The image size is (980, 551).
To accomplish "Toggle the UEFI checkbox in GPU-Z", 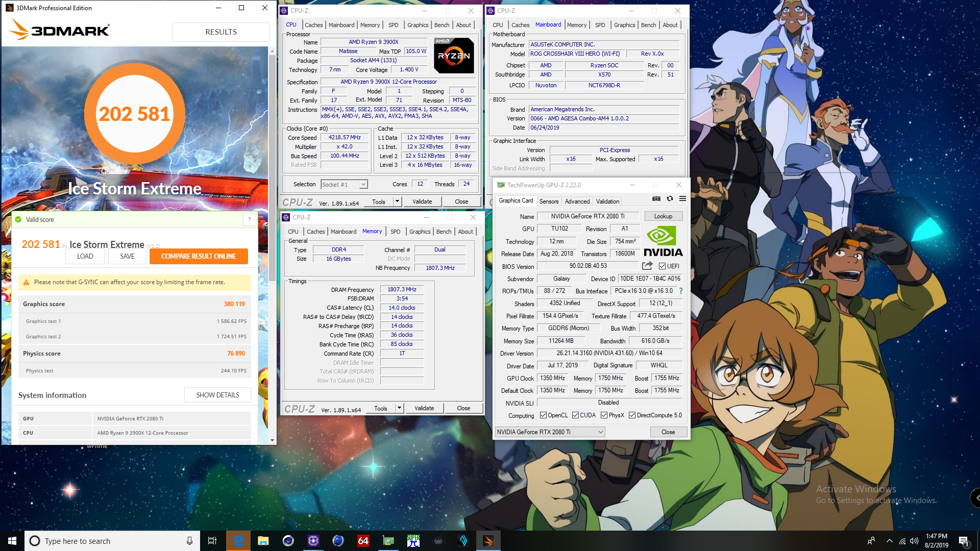I will pyautogui.click(x=662, y=266).
